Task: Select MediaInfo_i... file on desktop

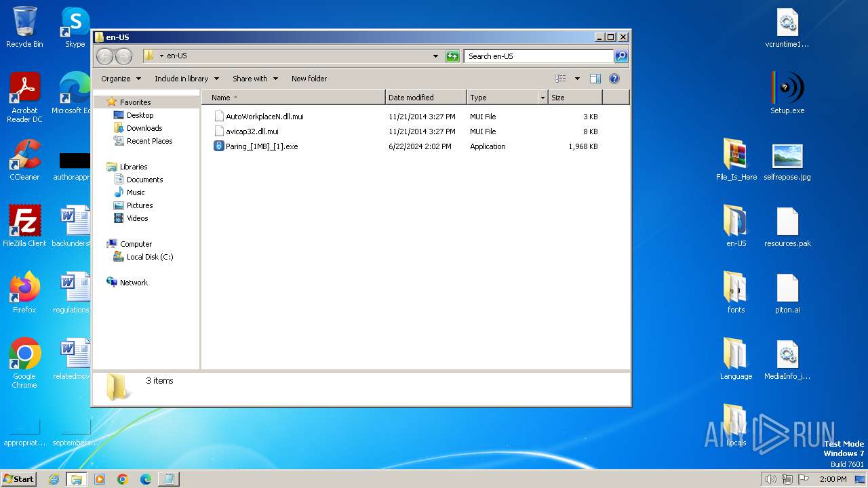Action: (x=787, y=359)
